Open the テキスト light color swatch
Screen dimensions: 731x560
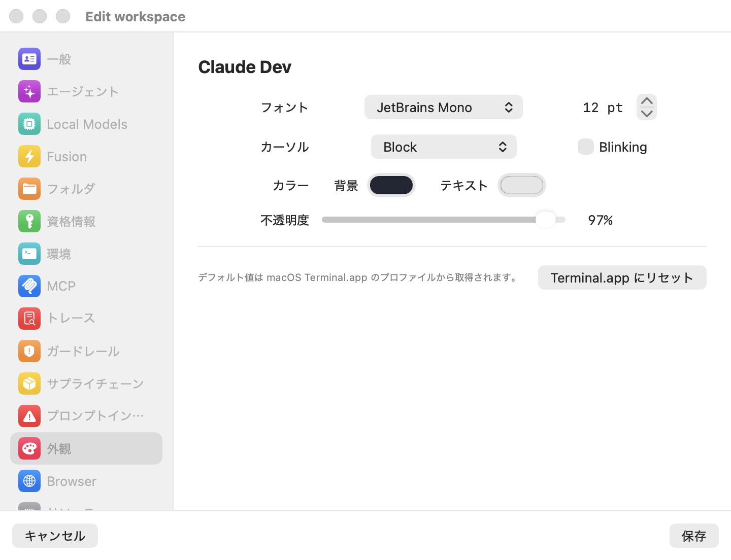[522, 185]
